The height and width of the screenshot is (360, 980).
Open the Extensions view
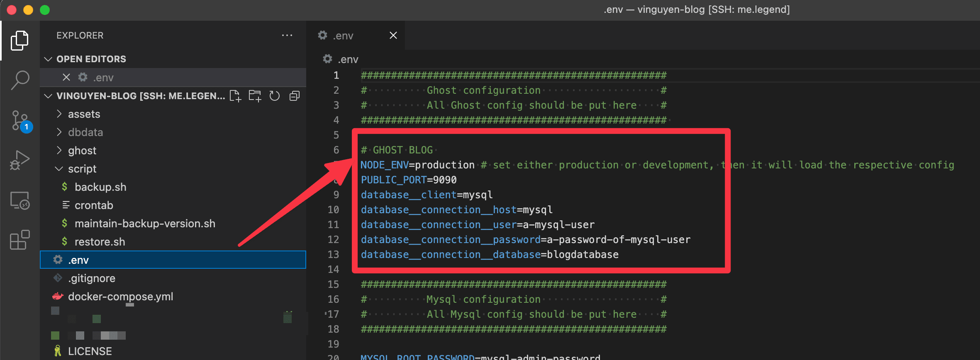20,240
